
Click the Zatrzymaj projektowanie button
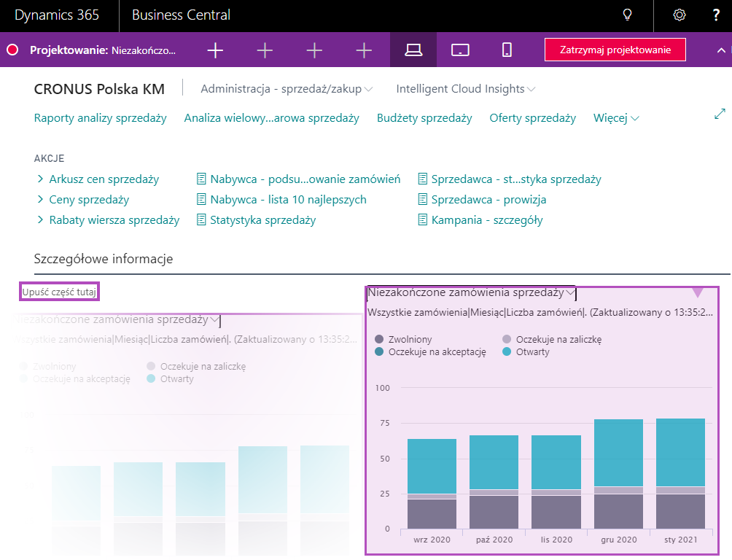(x=615, y=50)
